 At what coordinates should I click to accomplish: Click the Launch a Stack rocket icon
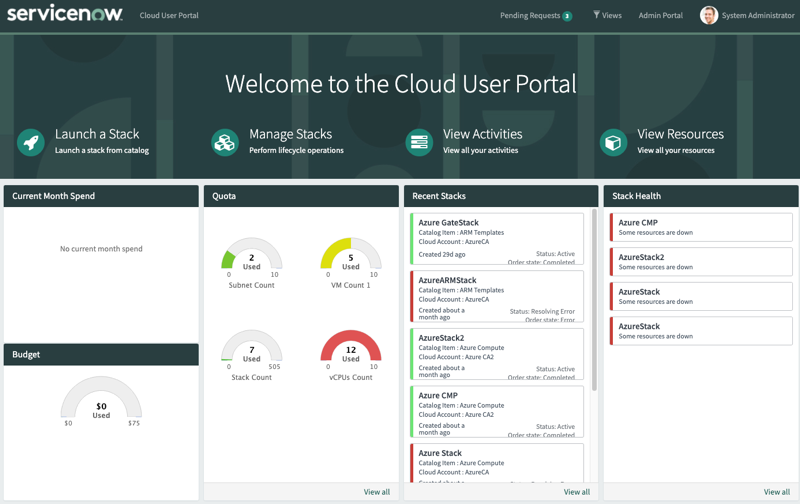(x=31, y=142)
